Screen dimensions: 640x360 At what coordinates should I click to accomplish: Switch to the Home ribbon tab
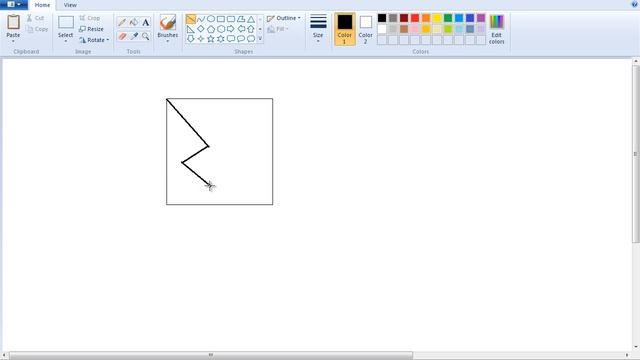pos(42,5)
